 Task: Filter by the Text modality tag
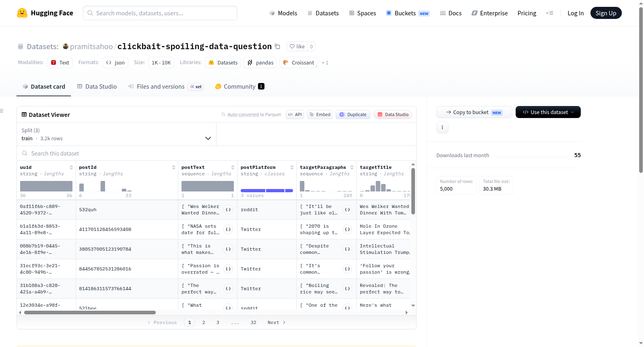point(60,62)
